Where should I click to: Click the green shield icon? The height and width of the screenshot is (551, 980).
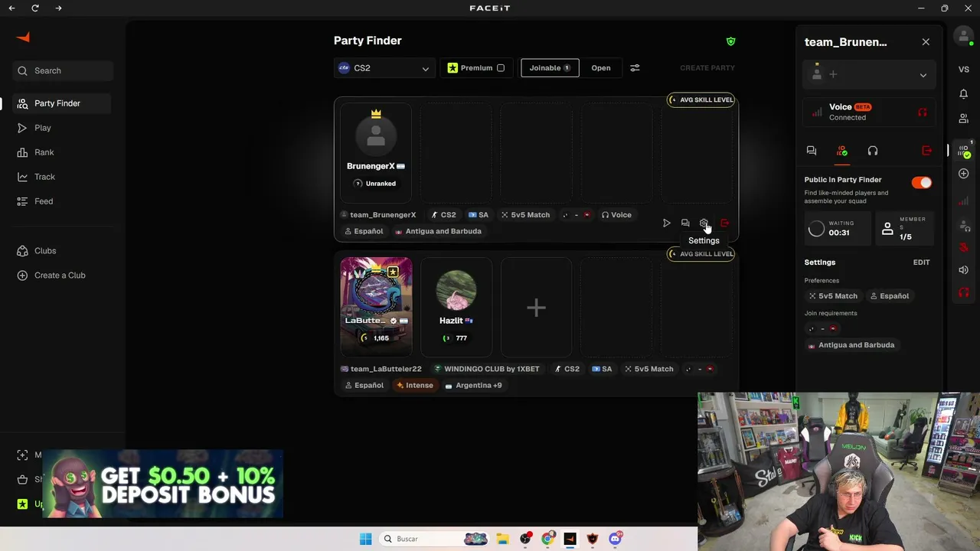730,41
